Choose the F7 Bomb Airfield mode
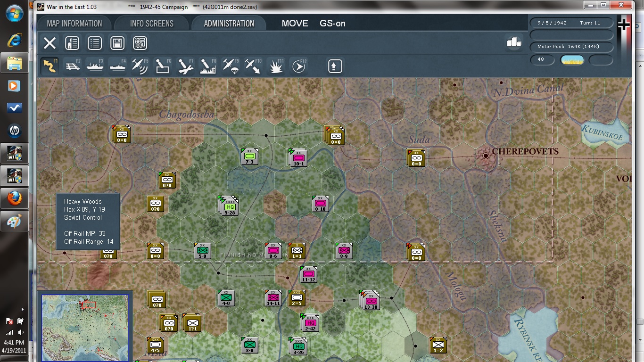The image size is (644, 362). click(185, 66)
